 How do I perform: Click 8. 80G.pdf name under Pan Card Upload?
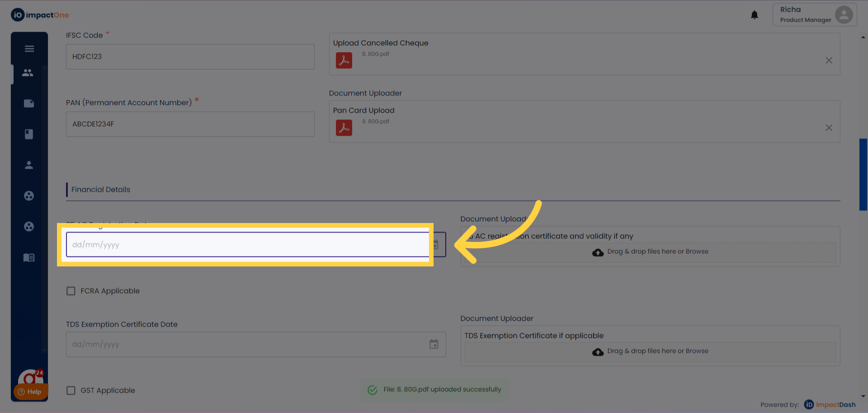tap(375, 121)
